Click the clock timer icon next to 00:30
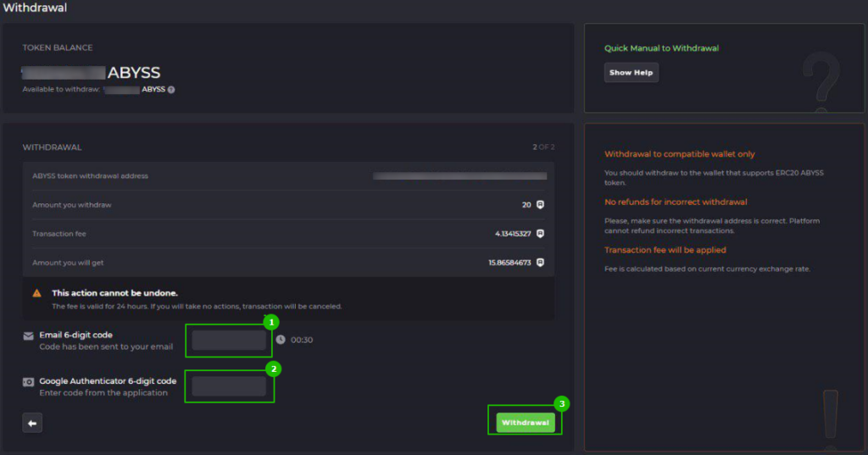Image resolution: width=868 pixels, height=455 pixels. [x=281, y=339]
